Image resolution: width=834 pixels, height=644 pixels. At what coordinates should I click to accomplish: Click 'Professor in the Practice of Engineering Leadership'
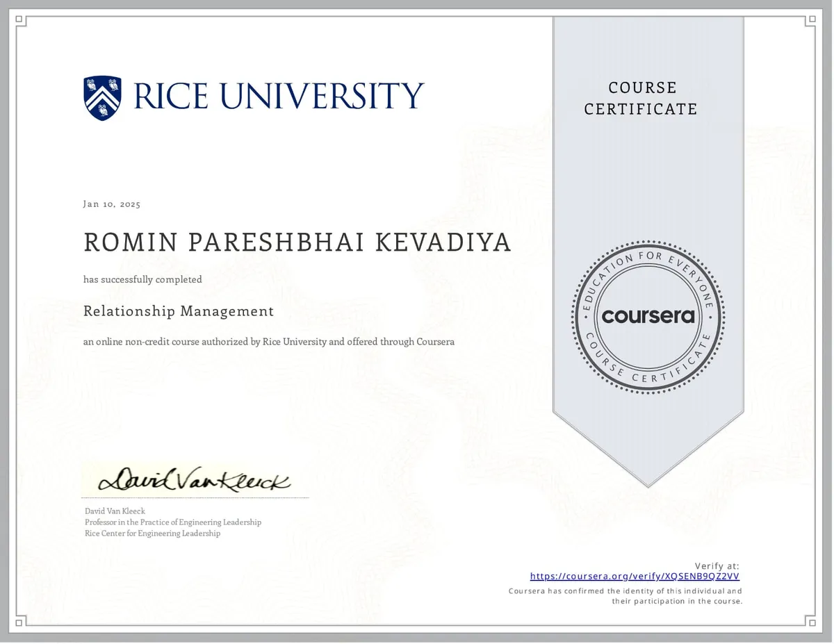click(x=173, y=522)
